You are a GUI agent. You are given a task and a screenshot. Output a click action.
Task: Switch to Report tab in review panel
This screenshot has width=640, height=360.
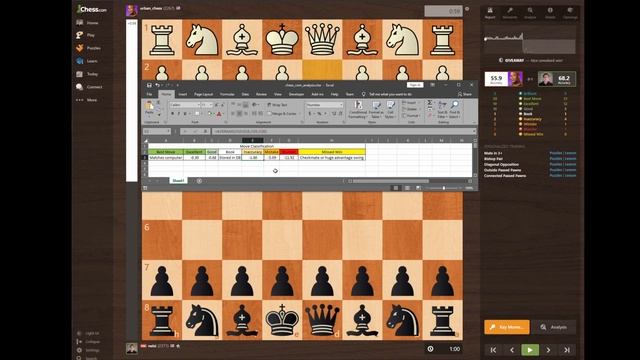(490, 13)
